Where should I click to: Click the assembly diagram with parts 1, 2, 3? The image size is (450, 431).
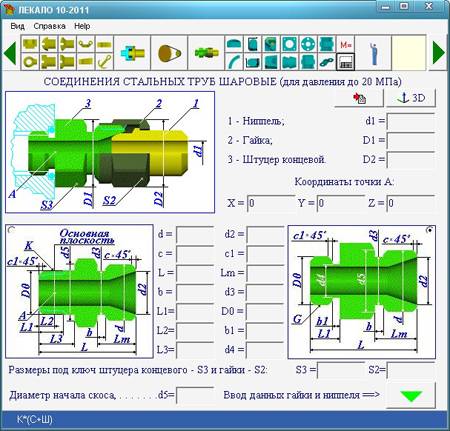(x=110, y=152)
